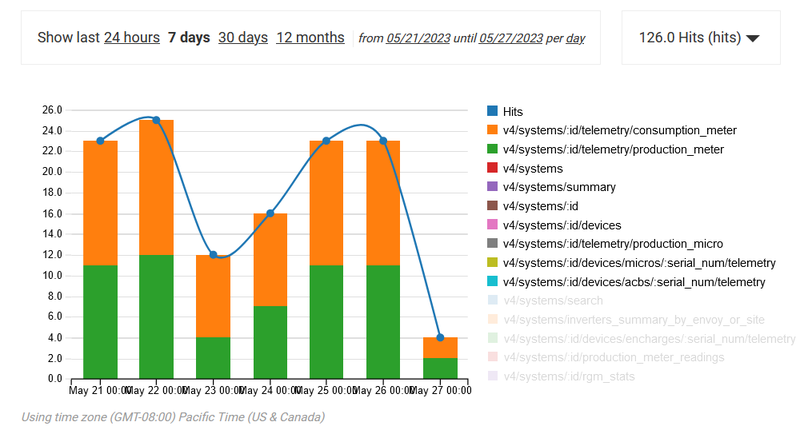Show the last 24 hours

point(131,37)
